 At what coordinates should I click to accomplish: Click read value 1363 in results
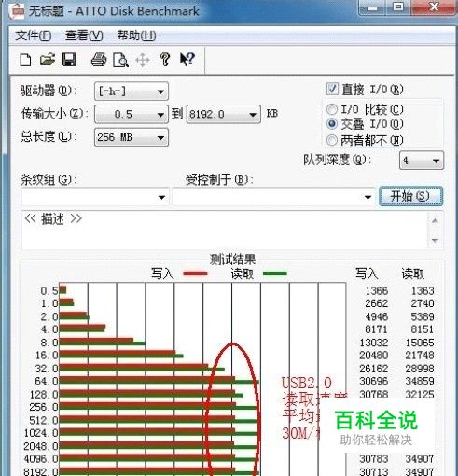click(x=423, y=290)
